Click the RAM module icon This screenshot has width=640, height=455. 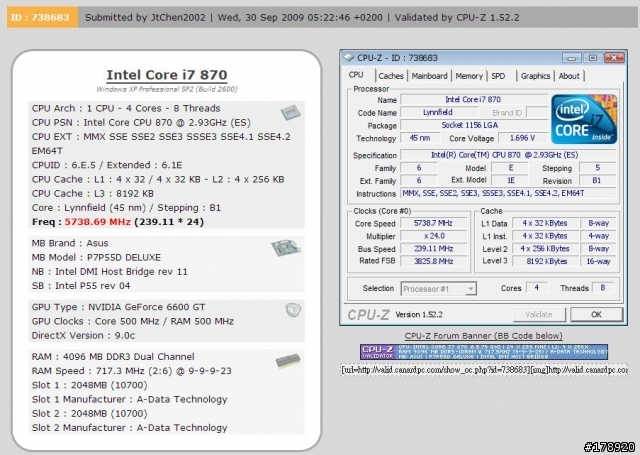point(288,361)
